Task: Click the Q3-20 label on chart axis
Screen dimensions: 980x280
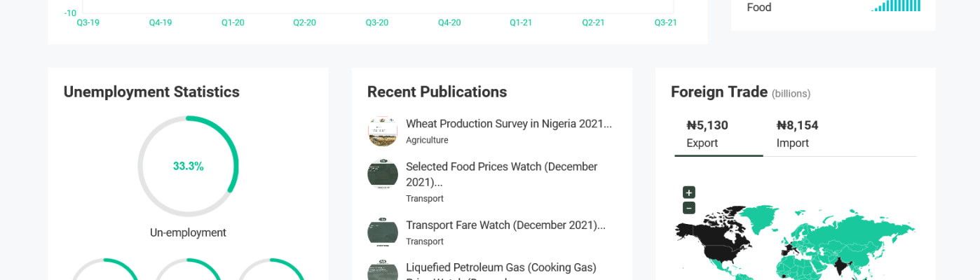Action: [377, 22]
